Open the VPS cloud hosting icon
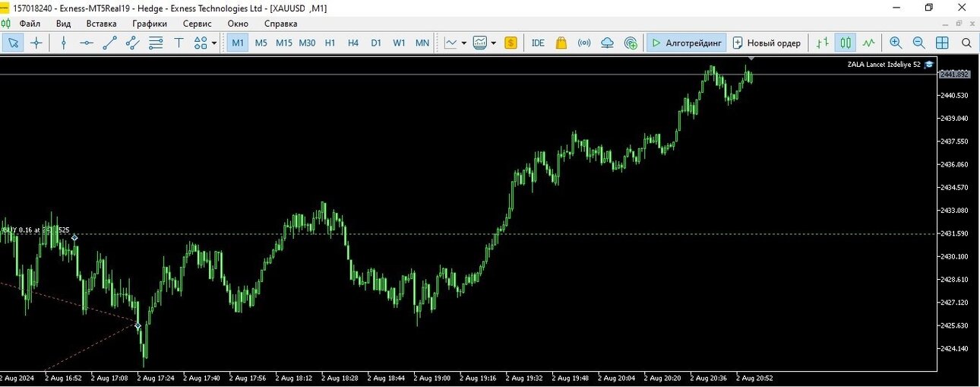 coord(607,43)
